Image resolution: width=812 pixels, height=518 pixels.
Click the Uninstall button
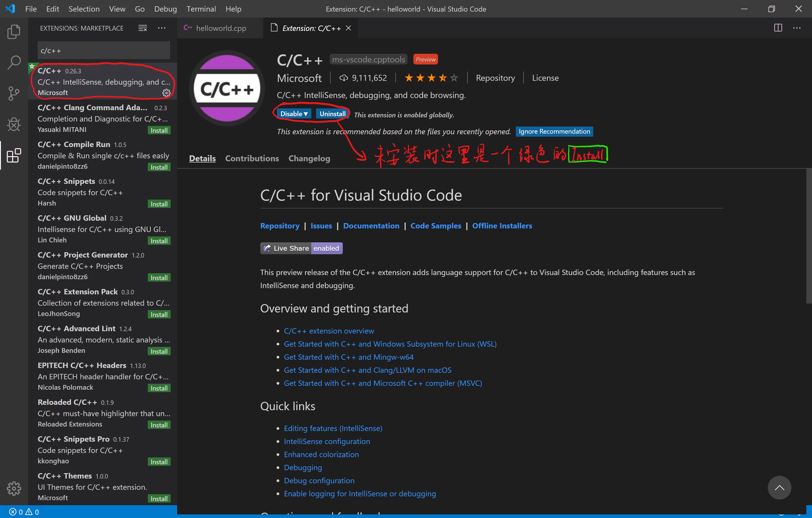pos(332,114)
